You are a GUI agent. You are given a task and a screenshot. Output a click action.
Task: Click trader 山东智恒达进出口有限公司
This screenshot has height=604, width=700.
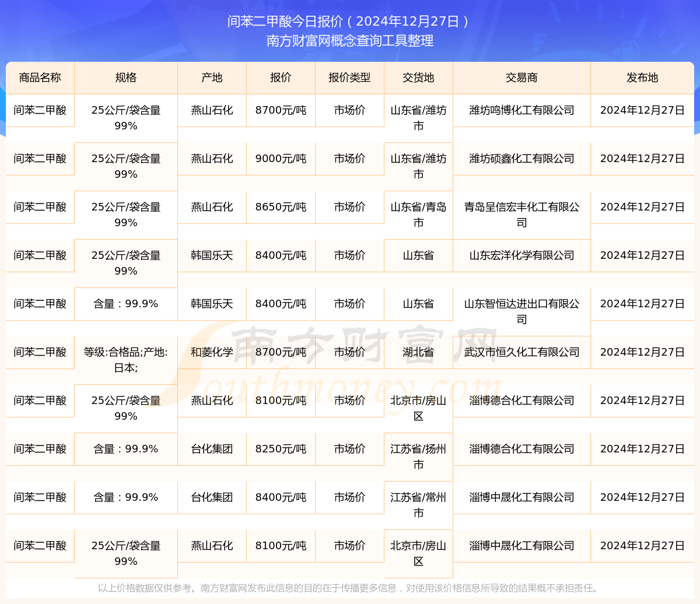(x=521, y=311)
